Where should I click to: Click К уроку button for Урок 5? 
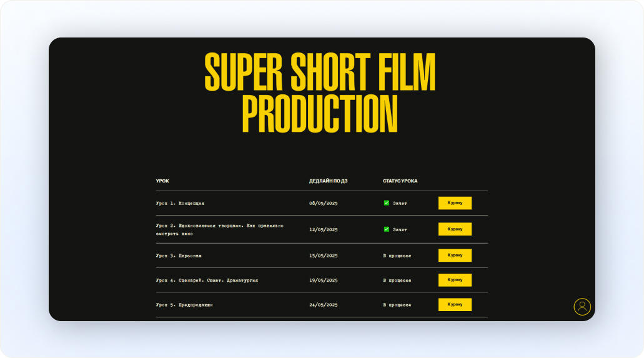click(455, 304)
